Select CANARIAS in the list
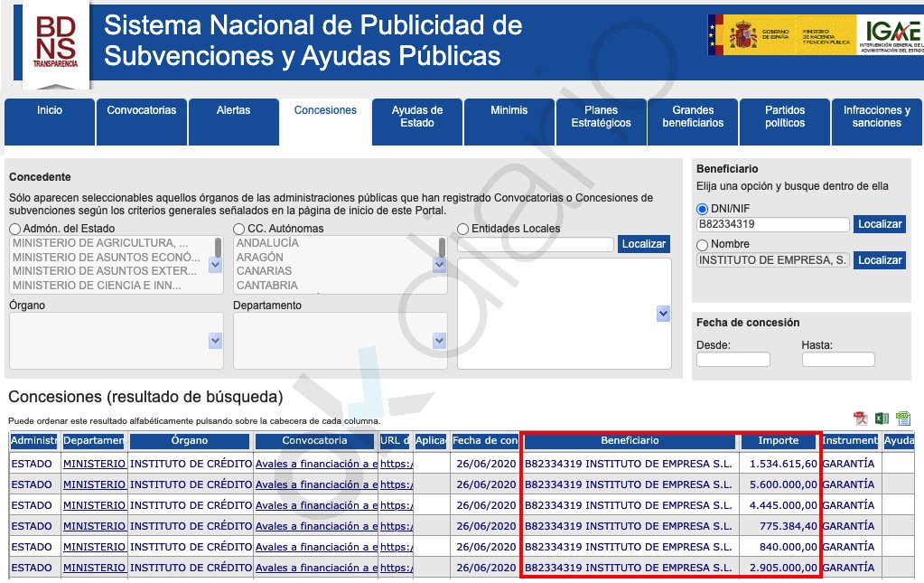 point(264,271)
